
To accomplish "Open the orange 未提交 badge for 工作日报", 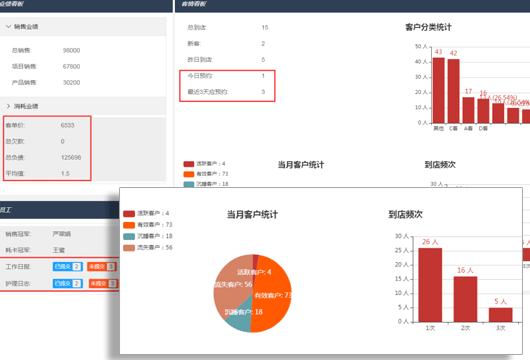I will click(x=102, y=266).
